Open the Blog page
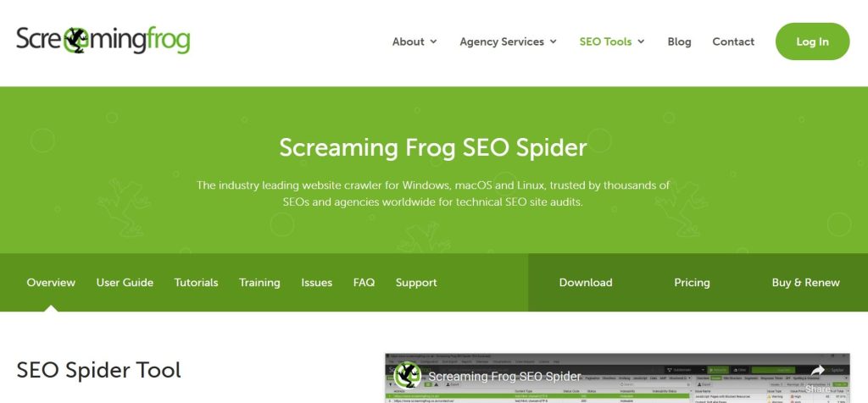Viewport: 868px width, 403px height. (679, 41)
